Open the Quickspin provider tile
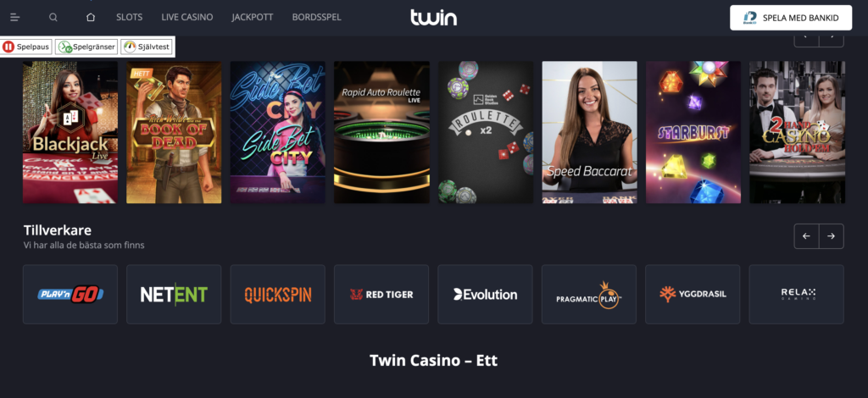Viewport: 868px width, 398px height. (x=278, y=294)
